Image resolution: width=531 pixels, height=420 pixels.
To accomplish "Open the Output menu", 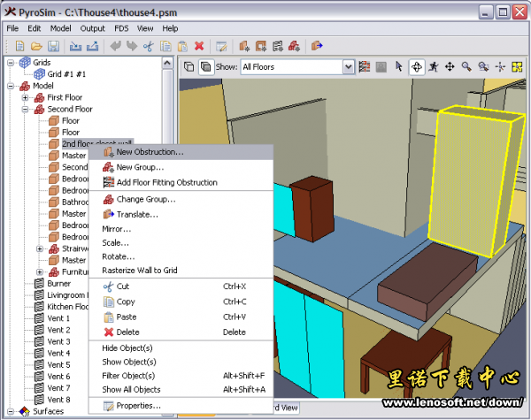I will click(x=92, y=28).
